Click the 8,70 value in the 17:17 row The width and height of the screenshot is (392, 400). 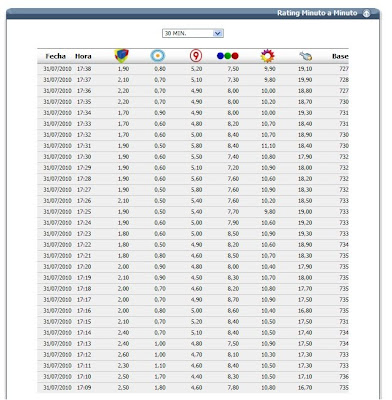pyautogui.click(x=233, y=300)
